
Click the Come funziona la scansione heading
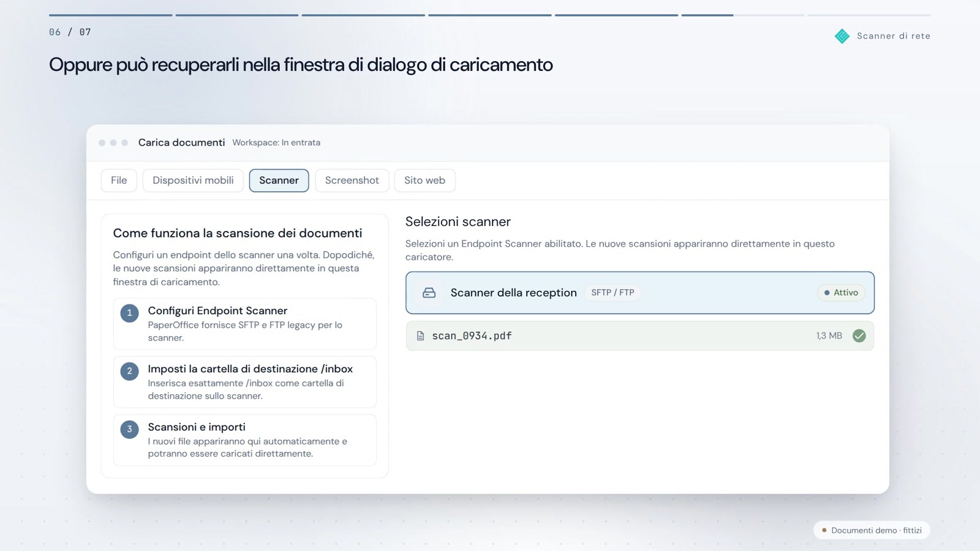(237, 233)
